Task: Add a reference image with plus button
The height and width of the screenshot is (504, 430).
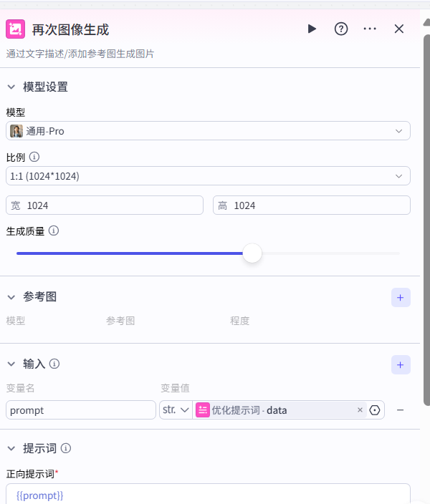Action: pos(401,297)
